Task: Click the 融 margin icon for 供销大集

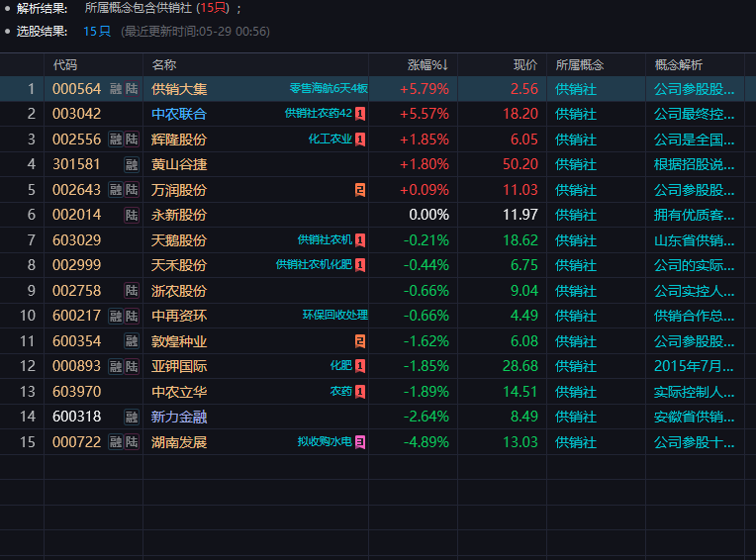Action: pyautogui.click(x=116, y=89)
